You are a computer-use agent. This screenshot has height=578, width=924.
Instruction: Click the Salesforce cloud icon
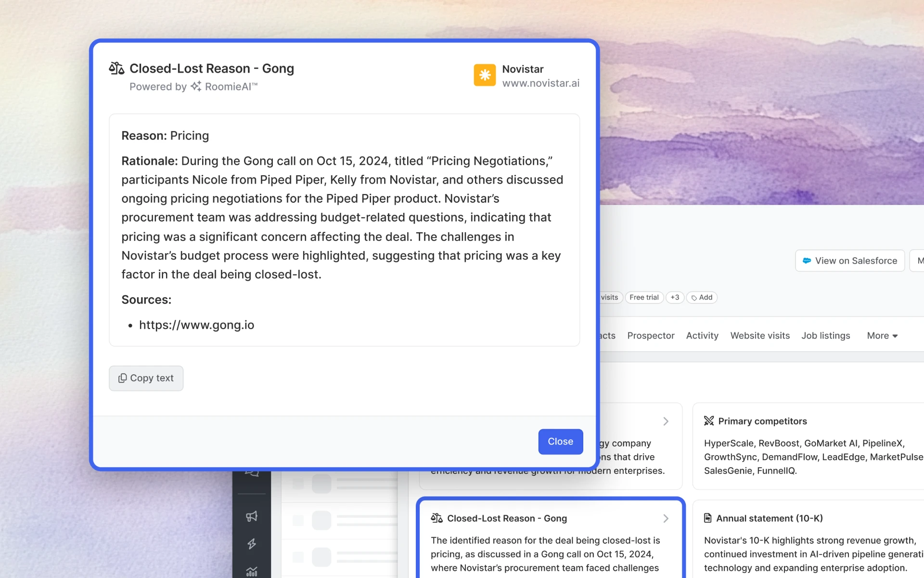[807, 261]
